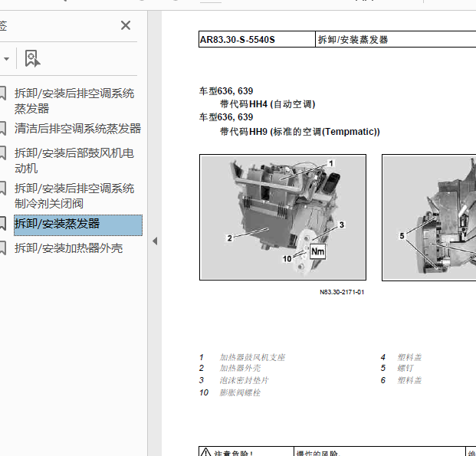Click bookmark icon beside 拆卸/安装加热器外壳
476x456 pixels.
coord(2,248)
